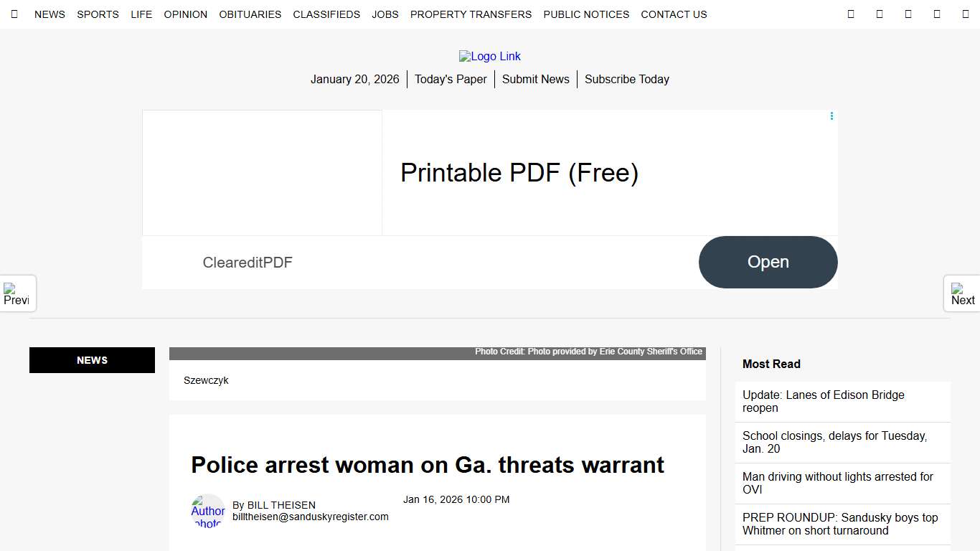Click Bill Theisen's email address link
The width and height of the screenshot is (980, 551).
pyautogui.click(x=310, y=516)
